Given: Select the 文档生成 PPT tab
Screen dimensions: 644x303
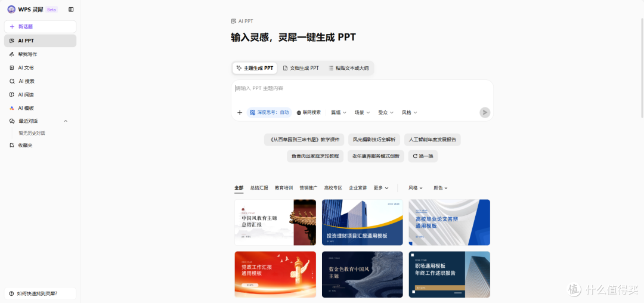Looking at the screenshot, I should click(301, 68).
